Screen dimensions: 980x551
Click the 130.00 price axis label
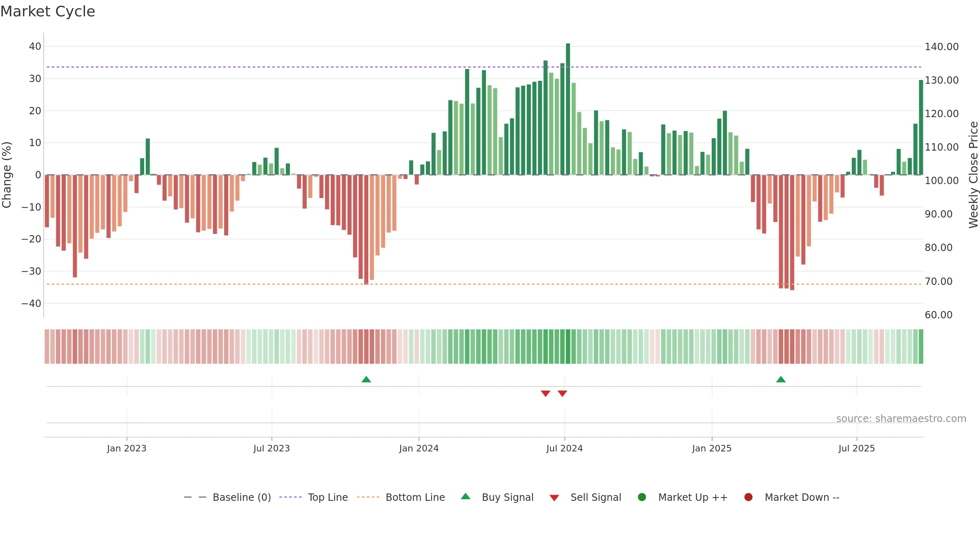click(x=942, y=80)
